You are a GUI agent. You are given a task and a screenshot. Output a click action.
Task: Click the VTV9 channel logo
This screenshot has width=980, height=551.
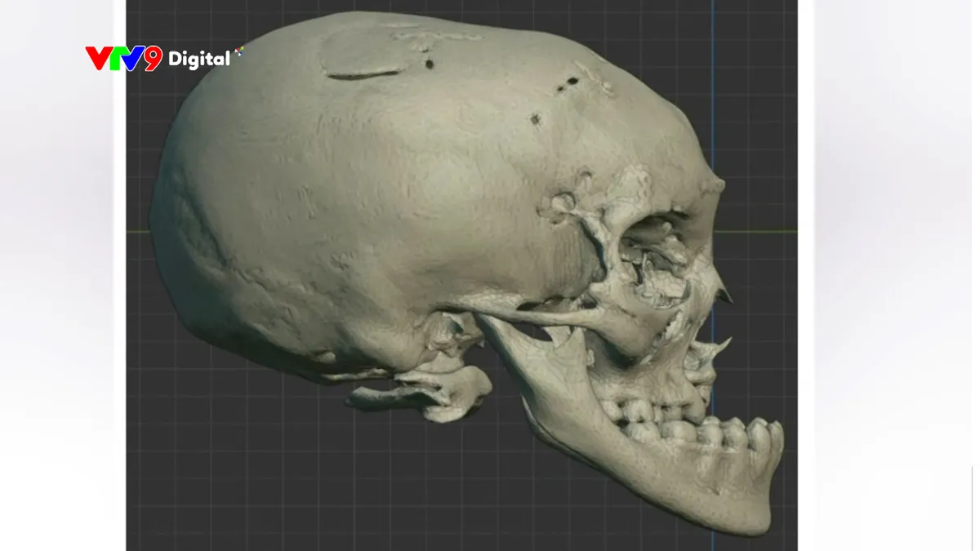(x=122, y=59)
